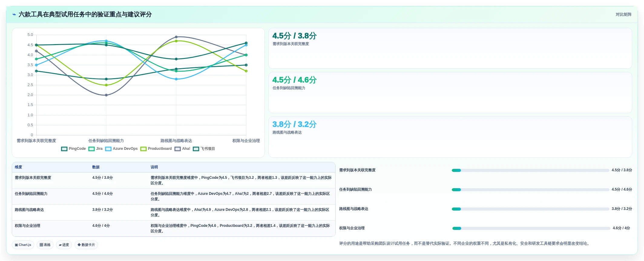644x261 pixels.
Task: Click the 表格 tag chip
Action: click(45, 245)
